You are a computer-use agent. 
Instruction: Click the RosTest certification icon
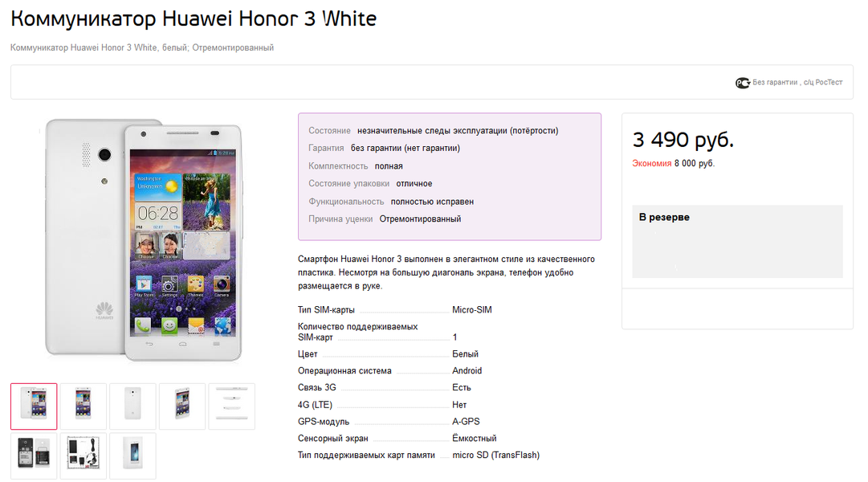pyautogui.click(x=743, y=83)
